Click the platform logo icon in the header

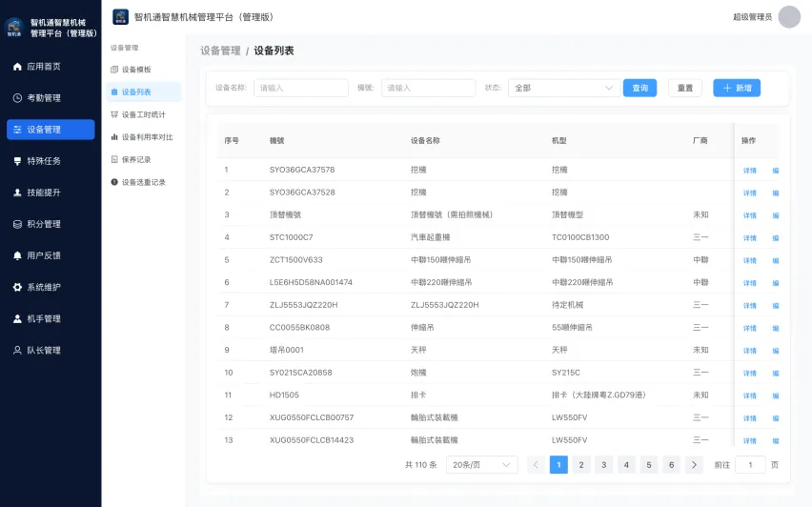(x=121, y=16)
